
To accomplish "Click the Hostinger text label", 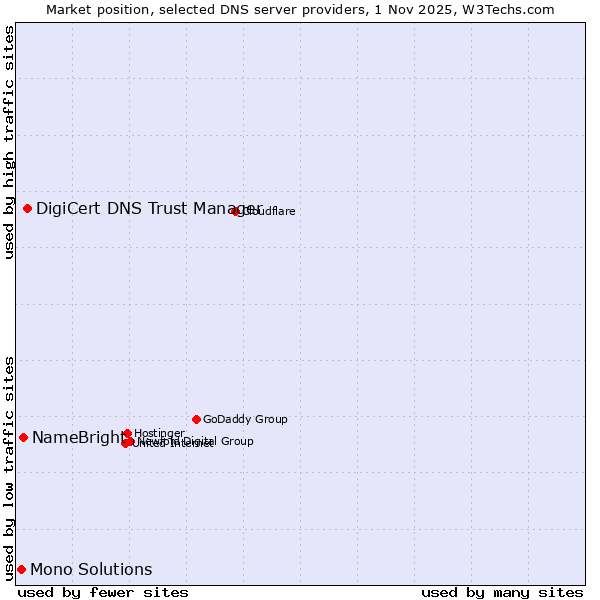I will [159, 433].
